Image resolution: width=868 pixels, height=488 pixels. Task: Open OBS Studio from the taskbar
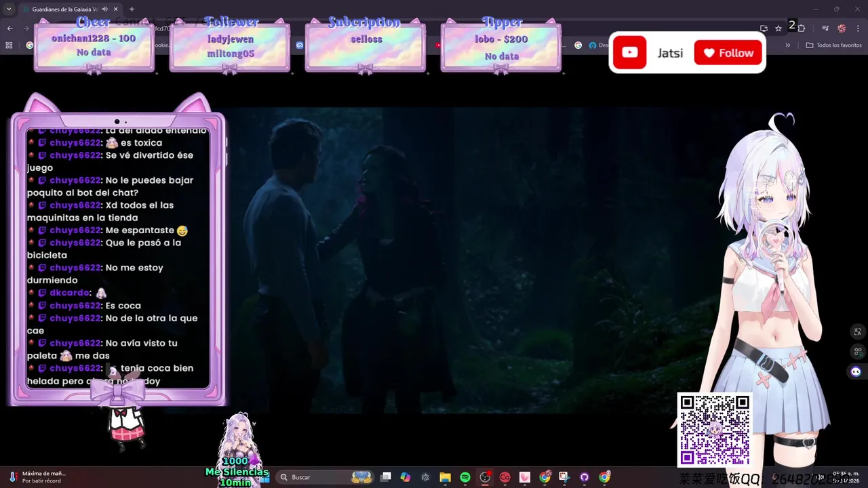pos(485,477)
